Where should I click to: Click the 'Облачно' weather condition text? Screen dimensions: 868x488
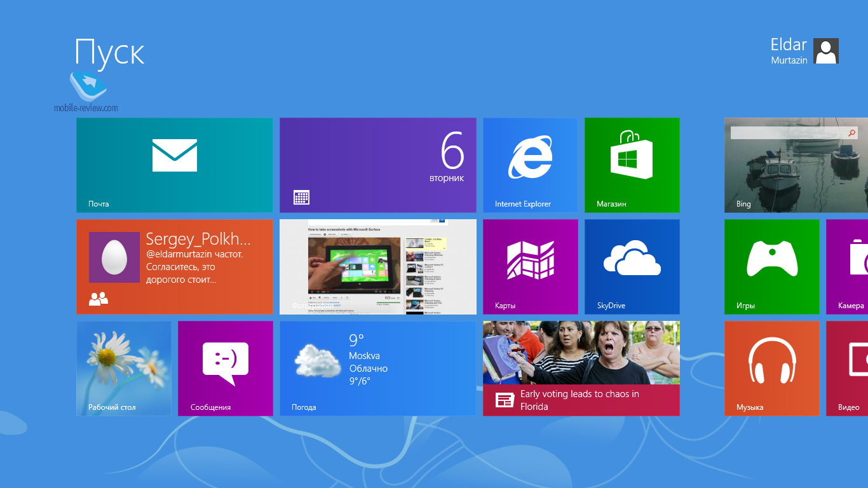tap(368, 369)
